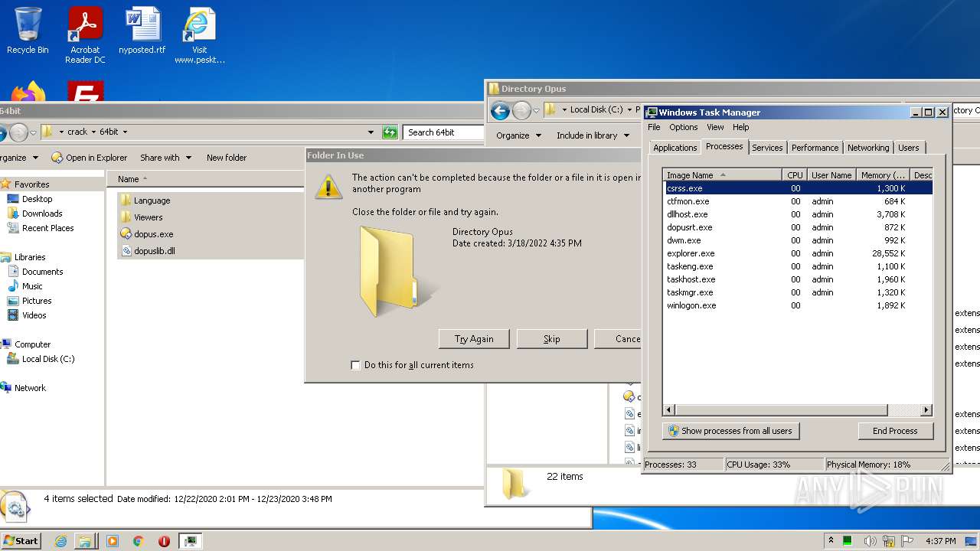Open address bar history dropdown in 64bit window
The image size is (980, 551).
371,132
